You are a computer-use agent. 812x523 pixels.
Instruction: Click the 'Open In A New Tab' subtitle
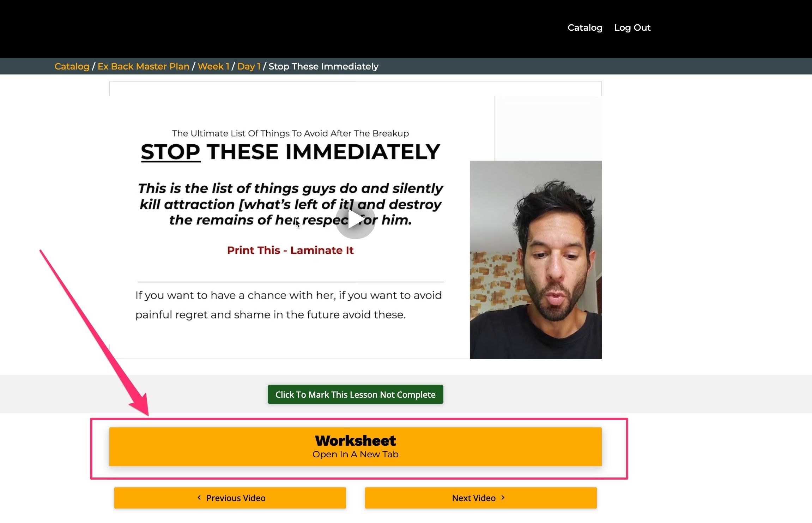(355, 454)
